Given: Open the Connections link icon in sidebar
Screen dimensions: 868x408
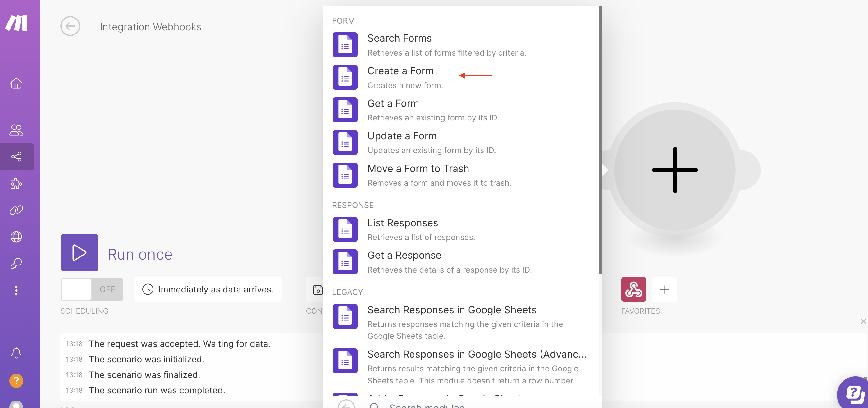Looking at the screenshot, I should (16, 210).
